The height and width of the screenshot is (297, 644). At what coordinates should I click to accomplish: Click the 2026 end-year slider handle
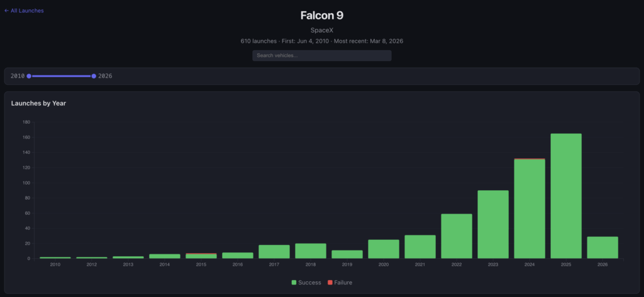pos(94,76)
